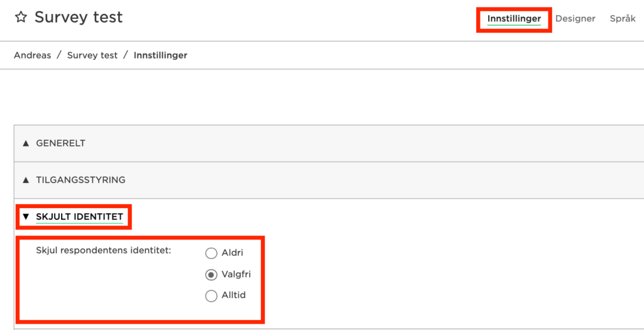
Task: Open Survey test breadcrumb link
Action: [x=92, y=55]
